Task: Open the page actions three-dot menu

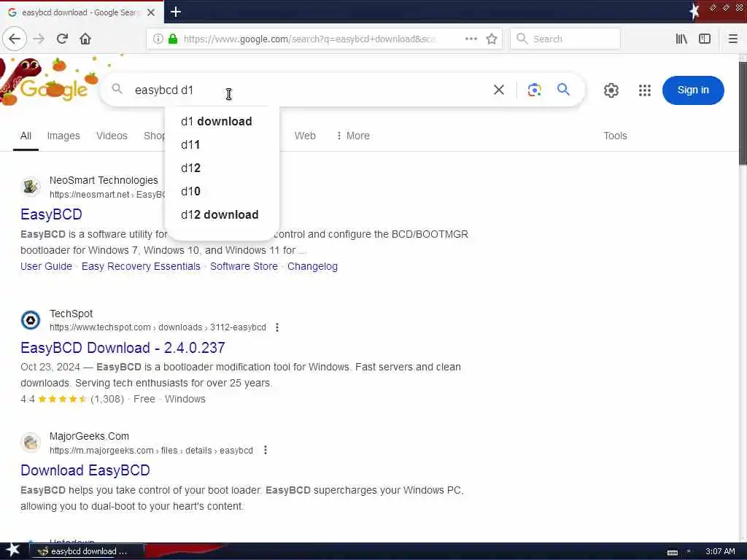Action: click(x=471, y=39)
